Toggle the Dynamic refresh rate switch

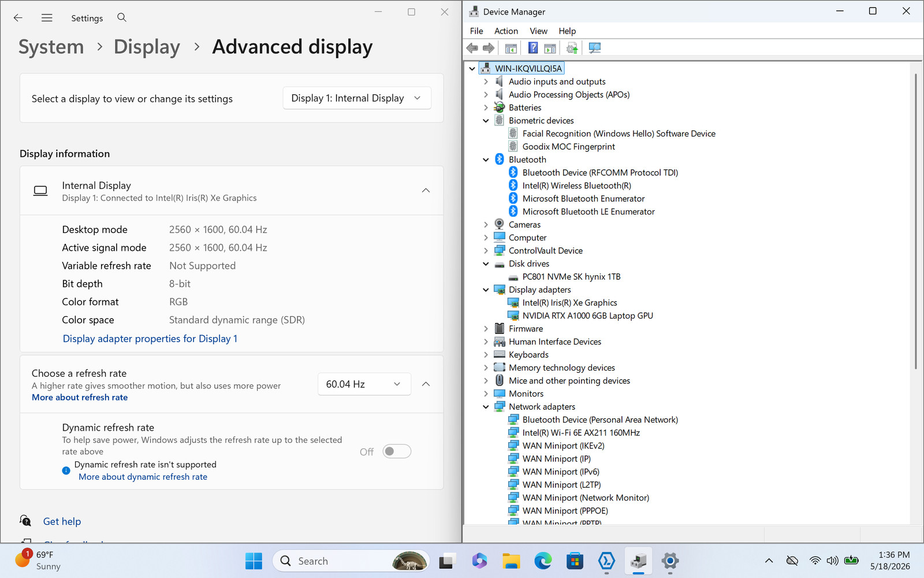click(397, 451)
